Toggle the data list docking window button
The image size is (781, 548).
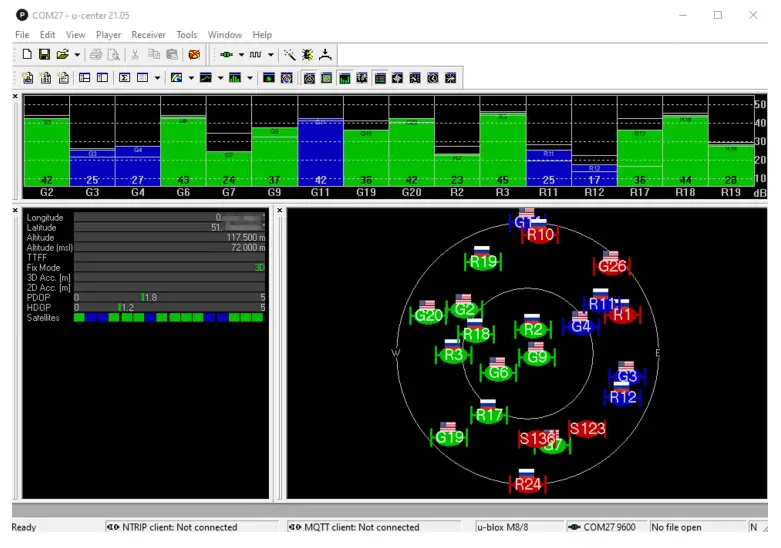coord(380,77)
